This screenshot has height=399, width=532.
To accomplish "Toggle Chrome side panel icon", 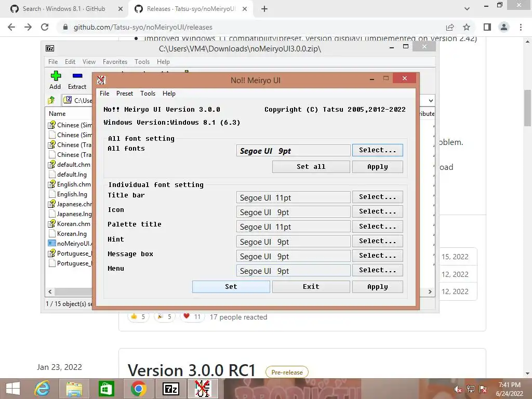I will (x=487, y=27).
